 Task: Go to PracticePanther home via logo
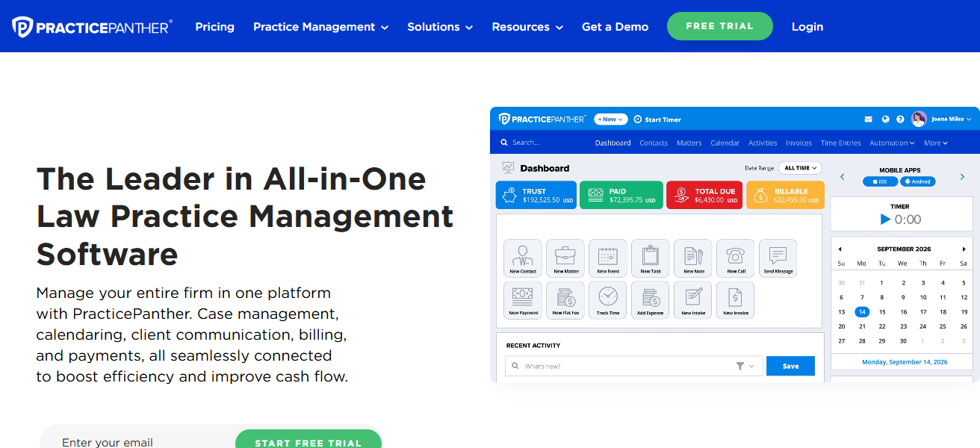[93, 27]
